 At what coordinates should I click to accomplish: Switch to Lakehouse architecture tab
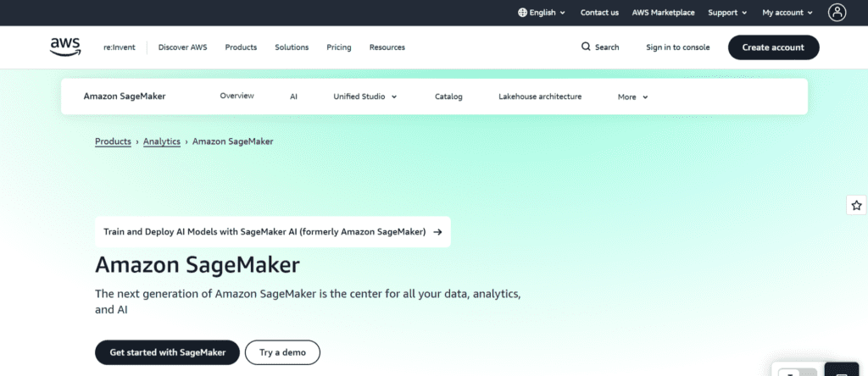(540, 97)
